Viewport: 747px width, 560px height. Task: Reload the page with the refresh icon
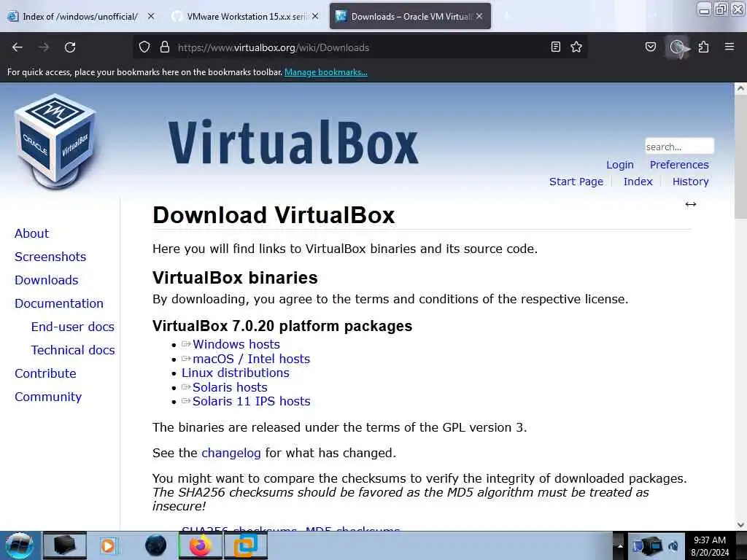tap(70, 47)
